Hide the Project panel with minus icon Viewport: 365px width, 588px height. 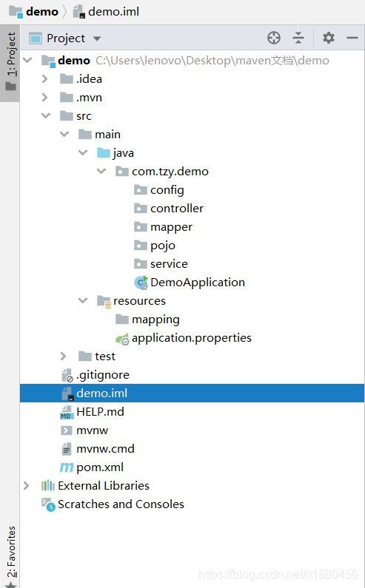352,38
